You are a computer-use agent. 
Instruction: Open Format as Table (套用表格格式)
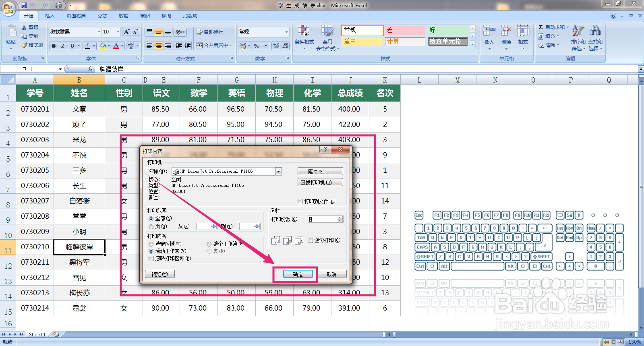(327, 37)
